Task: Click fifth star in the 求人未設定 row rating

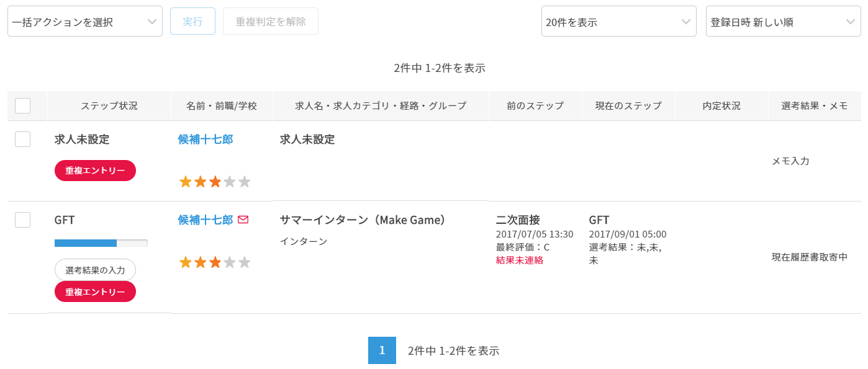Action: (x=245, y=182)
